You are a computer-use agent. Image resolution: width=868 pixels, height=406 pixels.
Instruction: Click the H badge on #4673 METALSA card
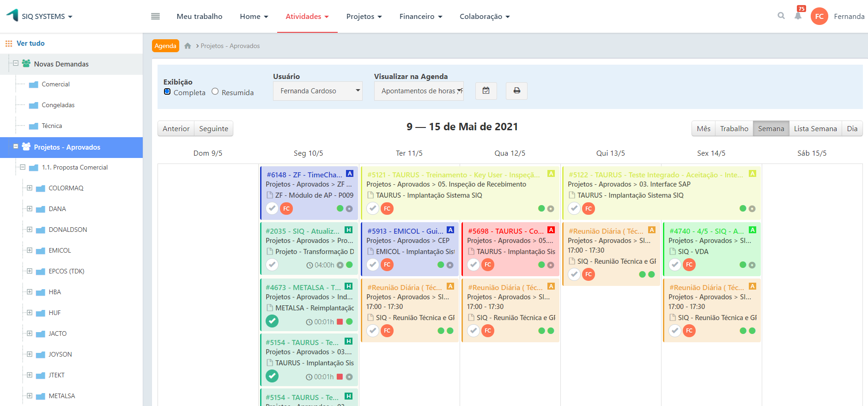pos(349,286)
